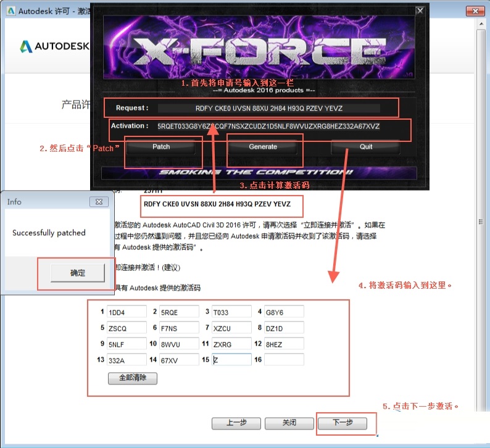Proceed with 下一步 next button
The width and height of the screenshot is (490, 448).
coord(343,423)
